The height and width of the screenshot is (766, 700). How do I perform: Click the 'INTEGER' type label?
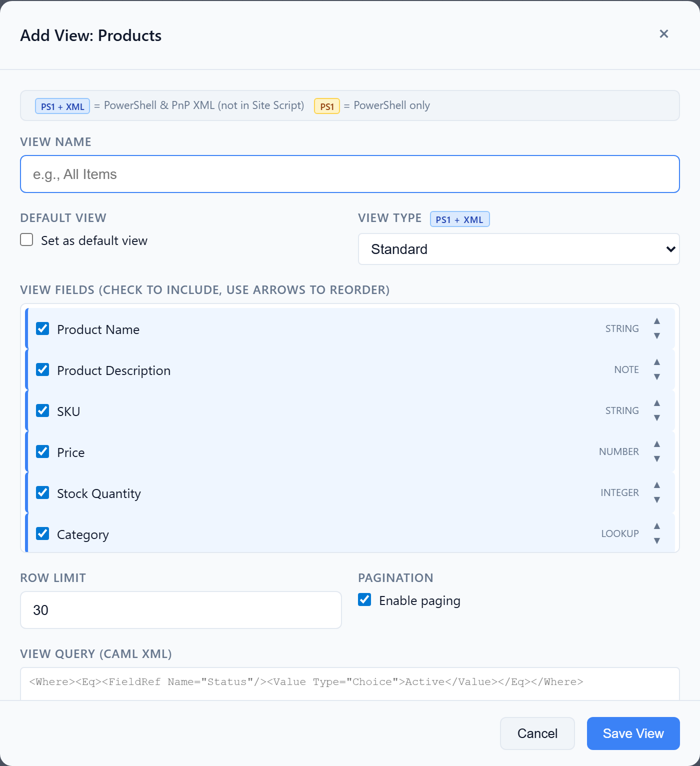coord(620,492)
